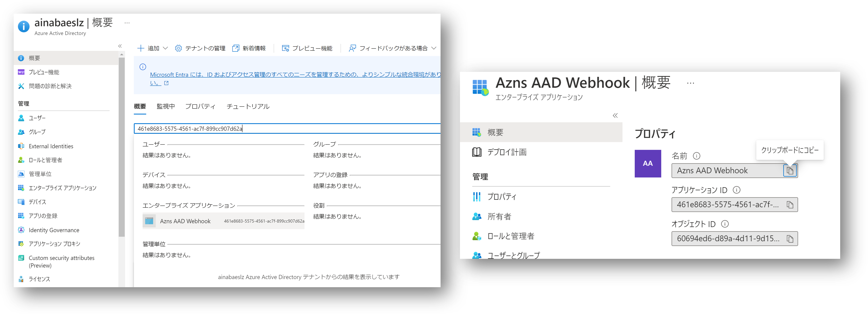868x315 pixels.
Task: Open the Groups icon in the sidebar
Action: 21,132
